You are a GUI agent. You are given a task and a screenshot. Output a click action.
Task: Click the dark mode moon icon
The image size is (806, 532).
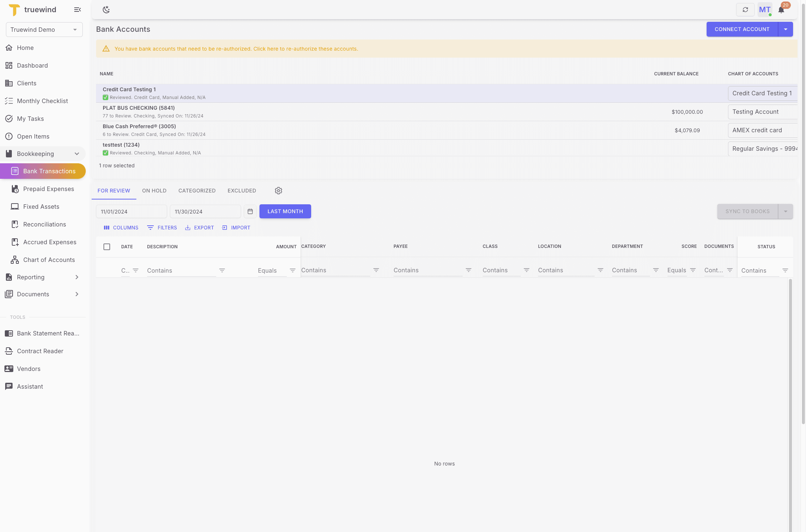(106, 9)
